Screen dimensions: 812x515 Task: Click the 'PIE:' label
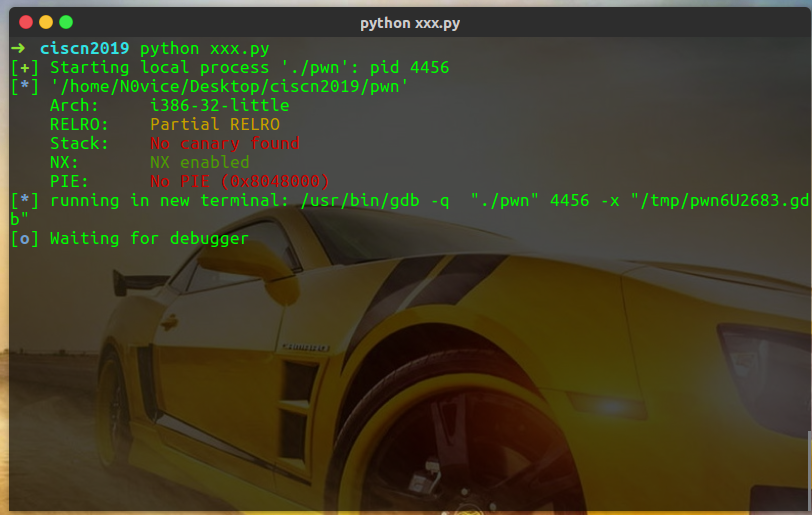69,181
